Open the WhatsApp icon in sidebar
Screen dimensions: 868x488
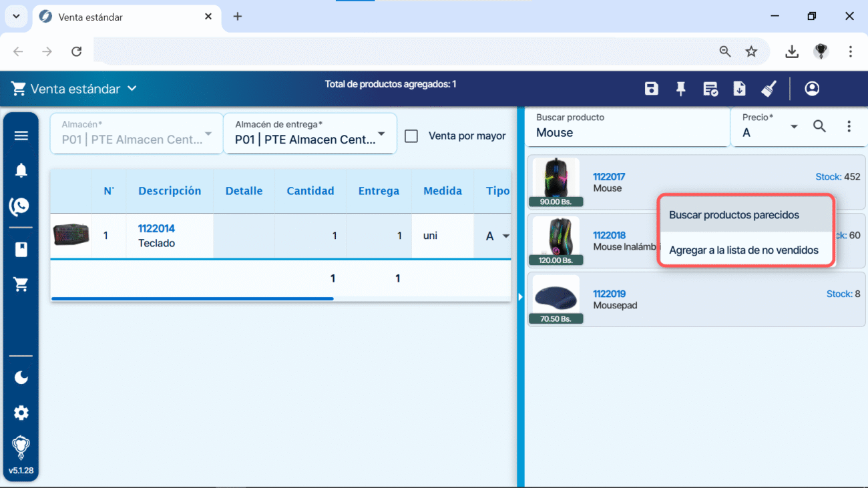(20, 206)
